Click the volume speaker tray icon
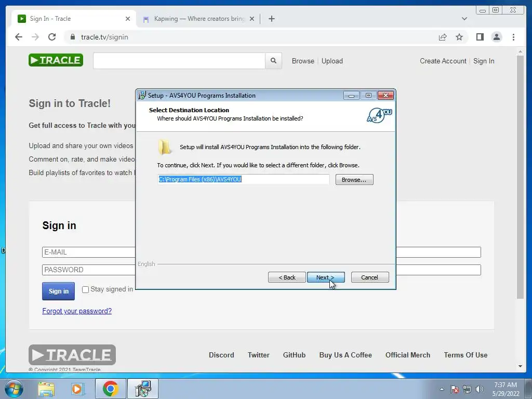This screenshot has width=532, height=399. pos(480,389)
